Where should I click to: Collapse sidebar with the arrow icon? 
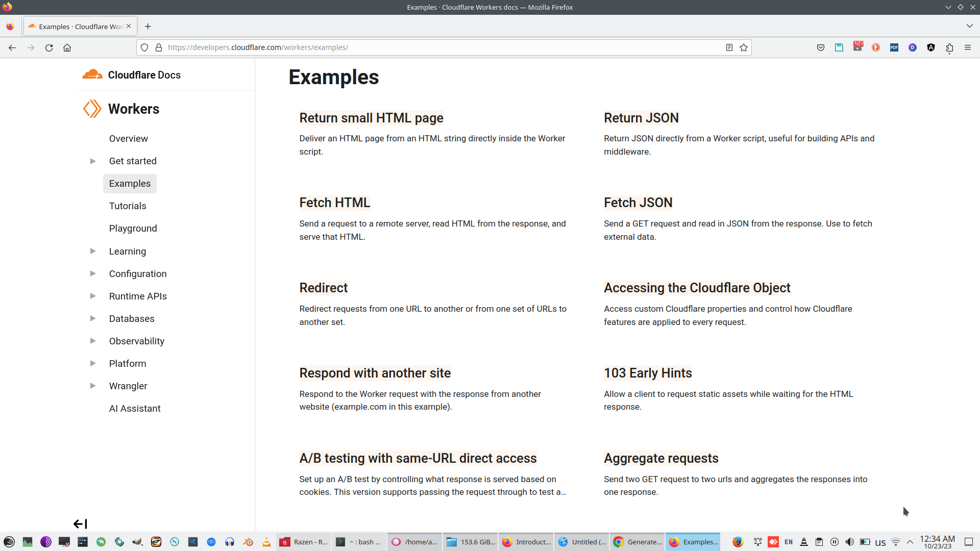80,524
